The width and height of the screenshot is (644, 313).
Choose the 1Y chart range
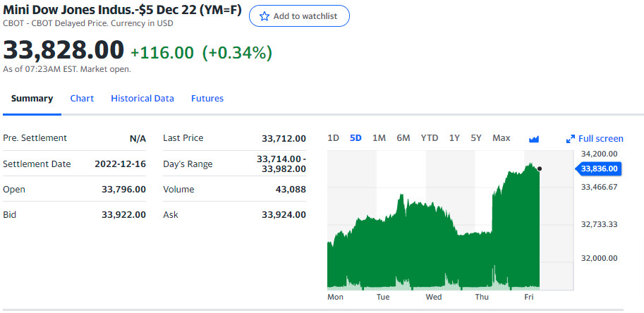[454, 138]
